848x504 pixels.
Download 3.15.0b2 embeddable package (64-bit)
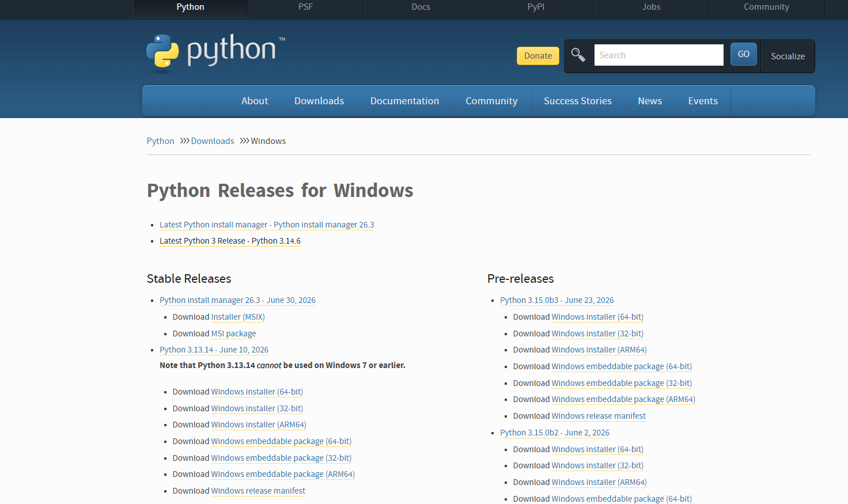click(622, 499)
